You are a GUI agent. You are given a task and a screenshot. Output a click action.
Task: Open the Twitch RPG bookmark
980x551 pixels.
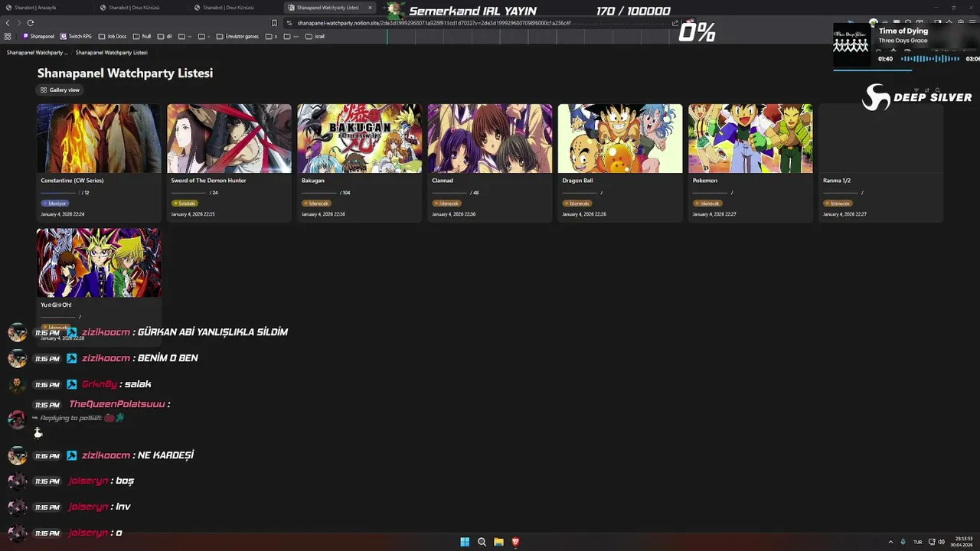76,36
